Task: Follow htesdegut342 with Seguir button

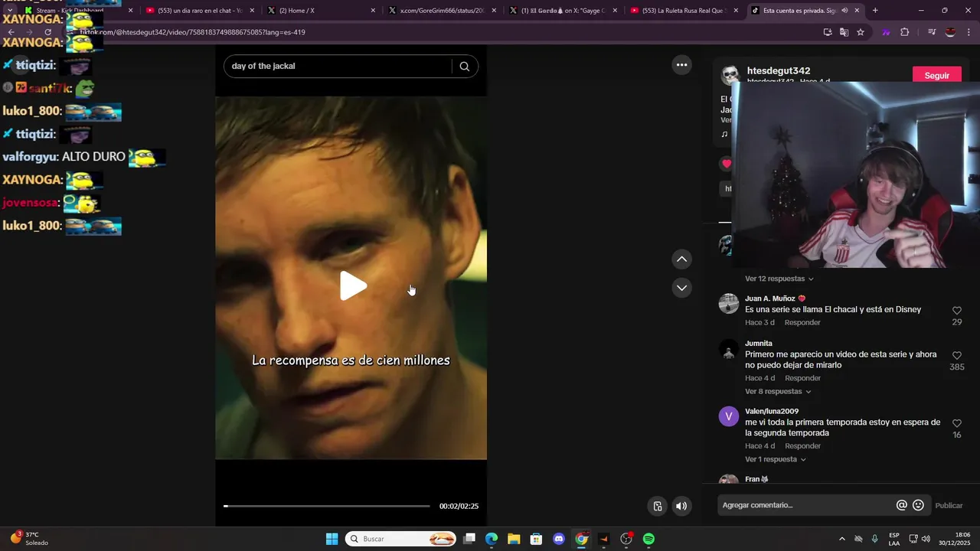Action: [936, 76]
